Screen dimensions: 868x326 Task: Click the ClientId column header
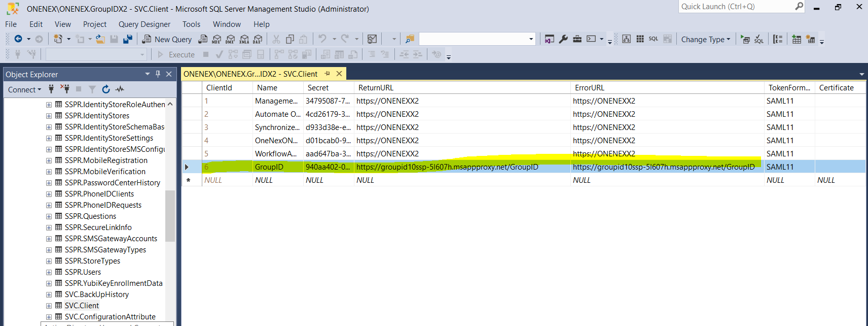pyautogui.click(x=227, y=87)
